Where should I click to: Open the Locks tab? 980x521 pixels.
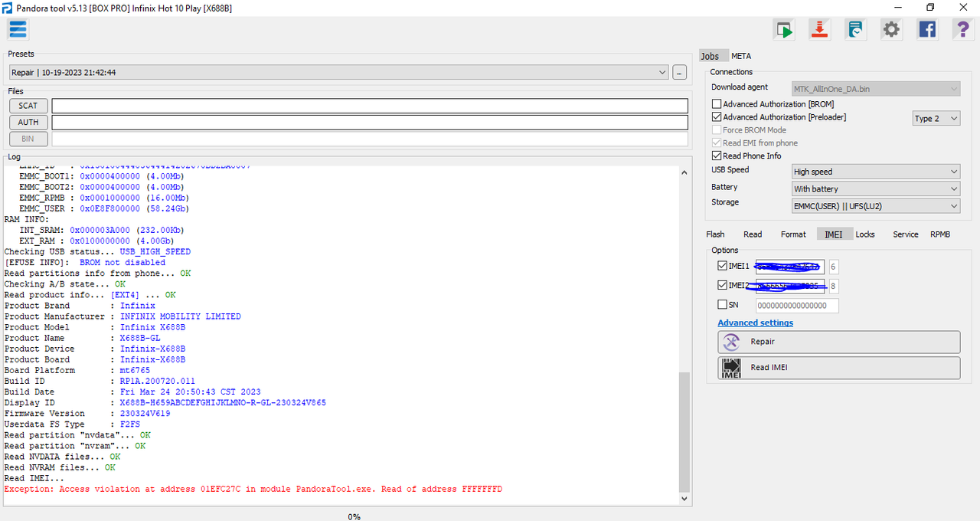coord(865,234)
